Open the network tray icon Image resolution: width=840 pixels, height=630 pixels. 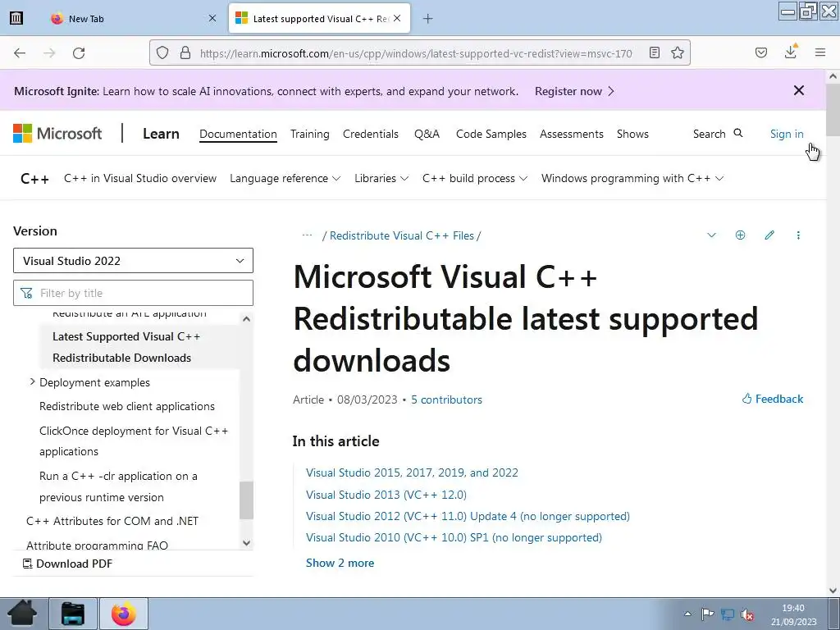pyautogui.click(x=728, y=614)
